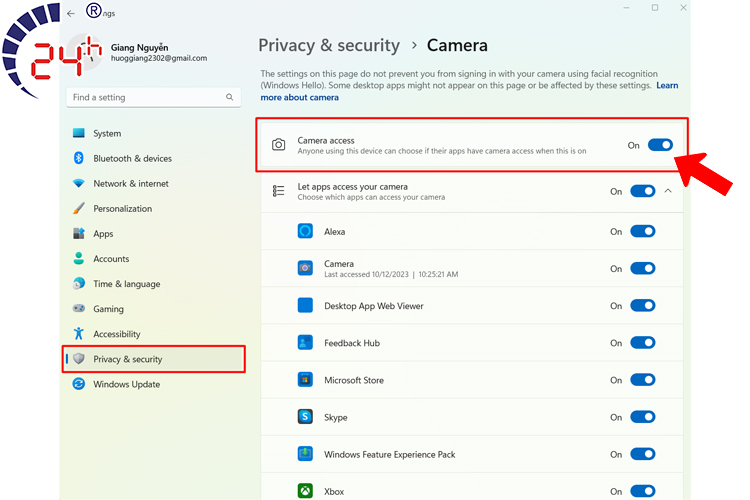Open Gaming settings label
This screenshot has height=500, width=750.
pyautogui.click(x=109, y=309)
